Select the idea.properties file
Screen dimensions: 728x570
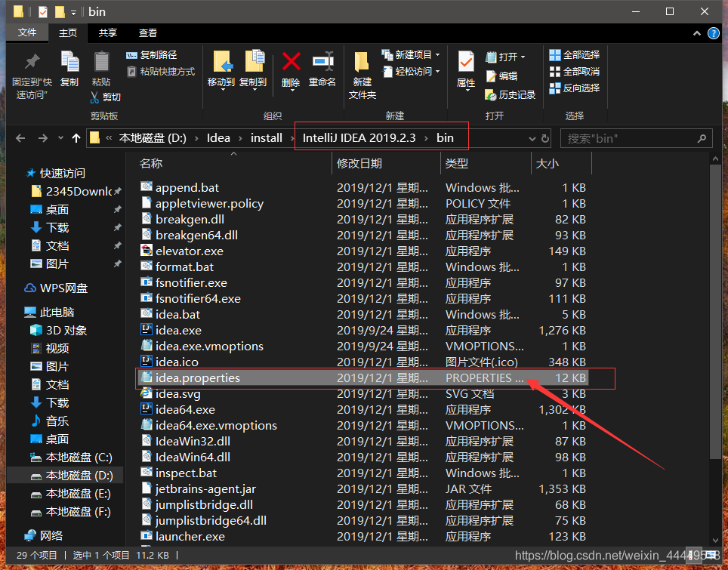[x=362, y=377]
